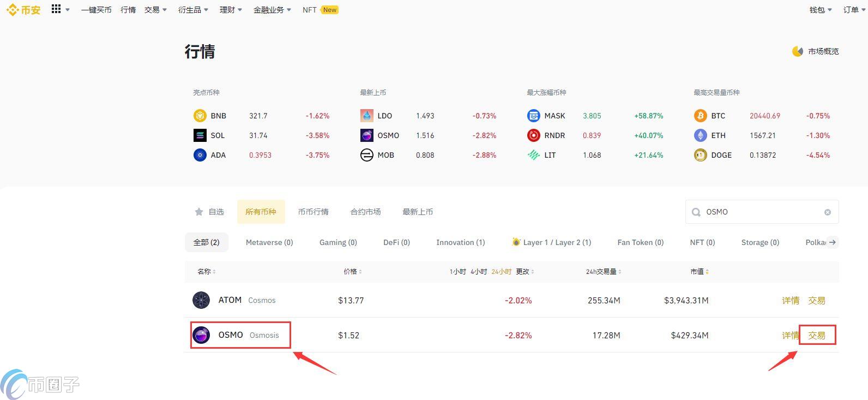
Task: Open the 订单 dropdown menu
Action: (x=854, y=10)
